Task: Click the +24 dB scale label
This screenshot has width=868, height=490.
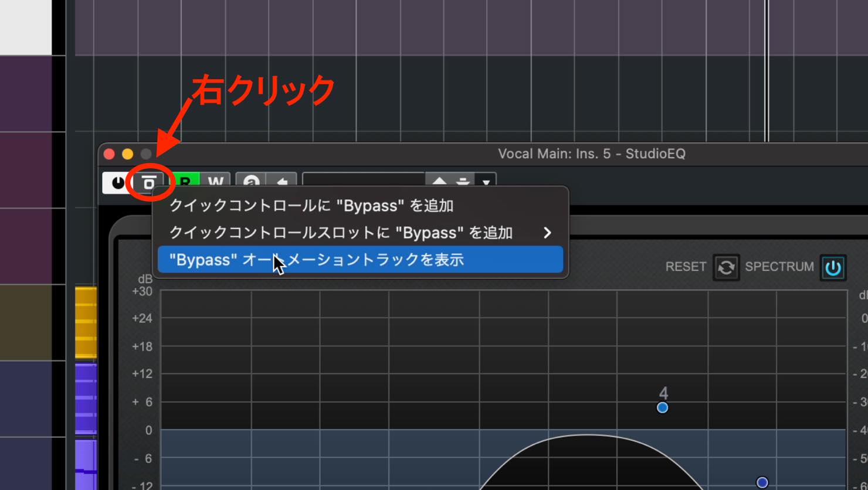Action: 142,318
